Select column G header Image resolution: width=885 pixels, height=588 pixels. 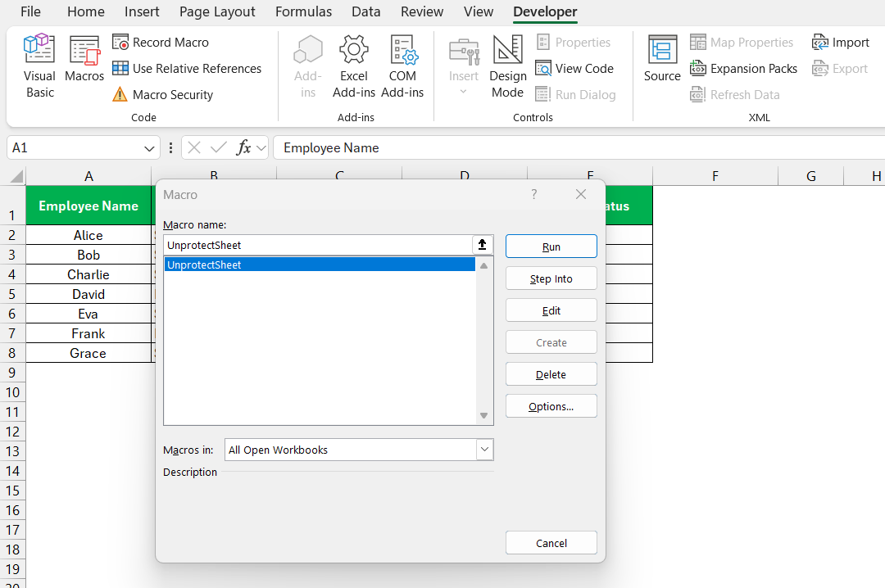tap(811, 176)
